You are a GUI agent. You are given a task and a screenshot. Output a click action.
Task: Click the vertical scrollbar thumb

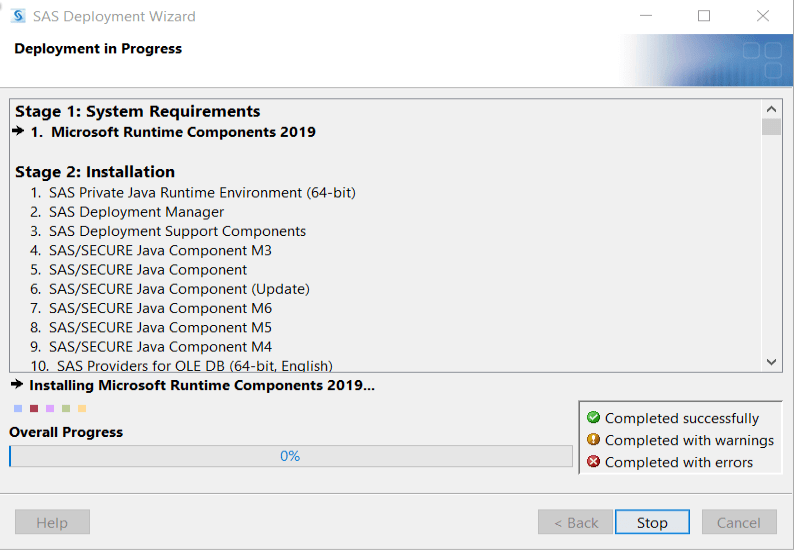771,127
